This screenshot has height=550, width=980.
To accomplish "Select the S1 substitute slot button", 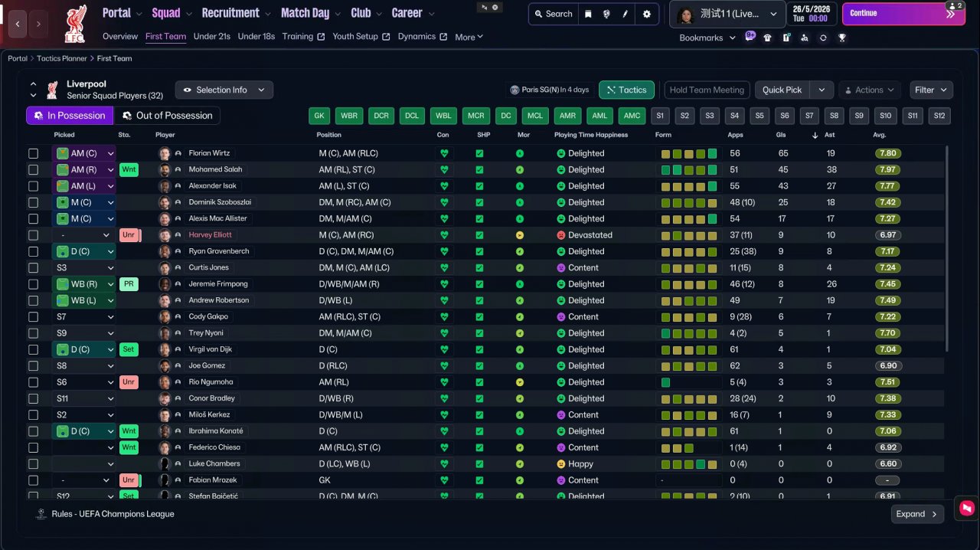I will pyautogui.click(x=659, y=116).
